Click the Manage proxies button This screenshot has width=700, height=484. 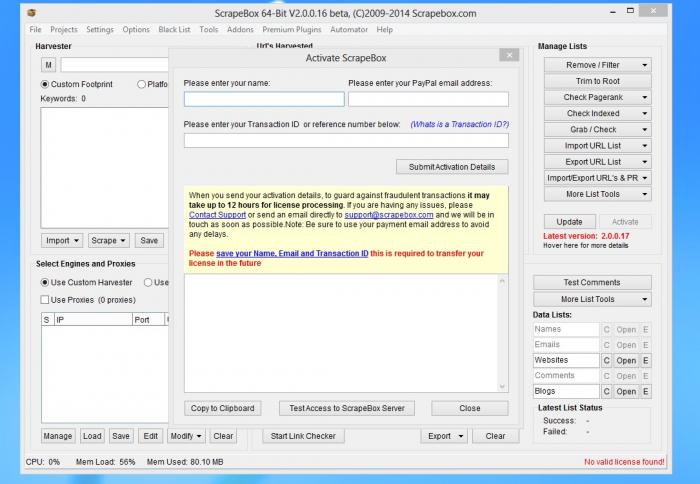(58, 436)
